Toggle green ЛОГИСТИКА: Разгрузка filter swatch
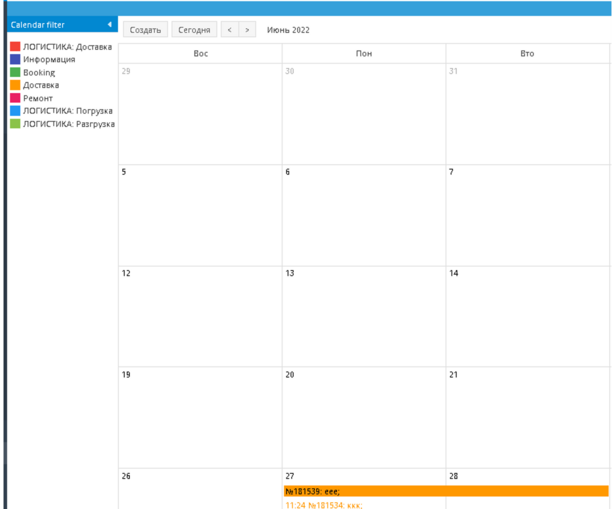The width and height of the screenshot is (615, 509). click(15, 124)
